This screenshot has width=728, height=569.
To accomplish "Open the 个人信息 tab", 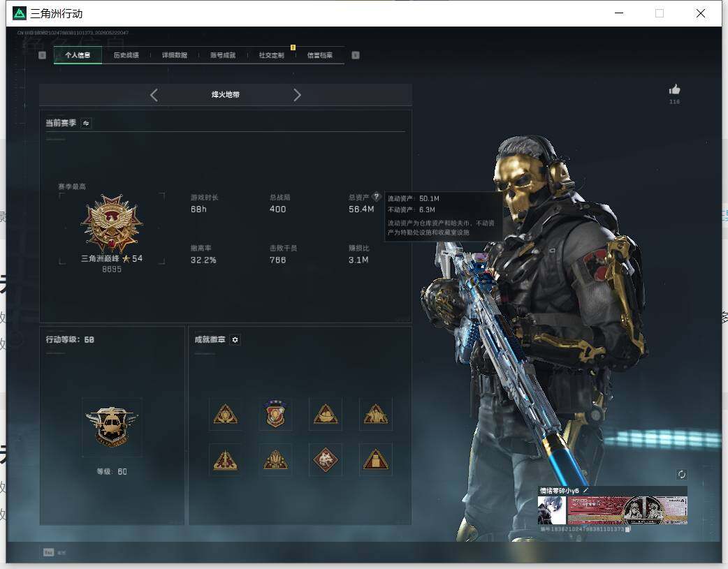I will [x=78, y=55].
